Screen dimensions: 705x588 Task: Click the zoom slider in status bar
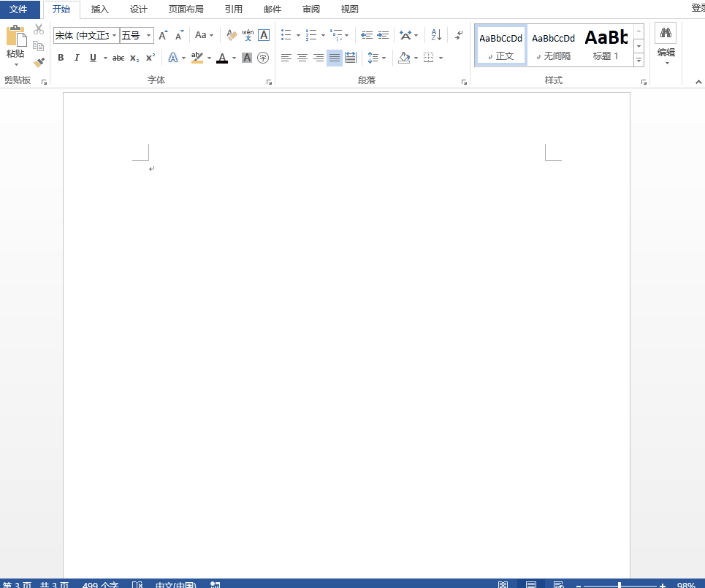click(x=620, y=586)
